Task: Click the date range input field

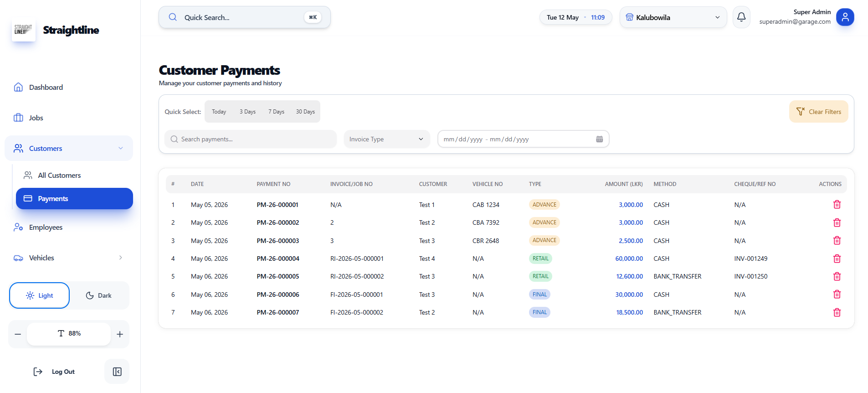Action: pyautogui.click(x=523, y=139)
